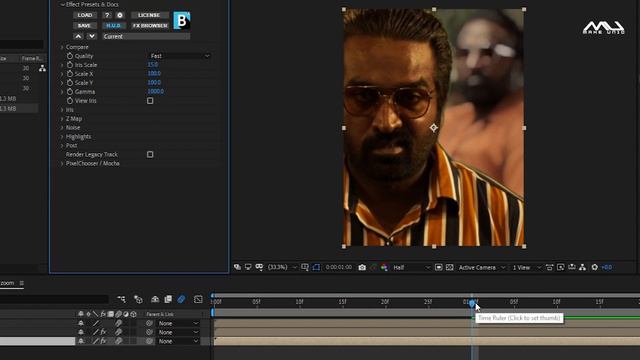Open the question mark help button

107,15
